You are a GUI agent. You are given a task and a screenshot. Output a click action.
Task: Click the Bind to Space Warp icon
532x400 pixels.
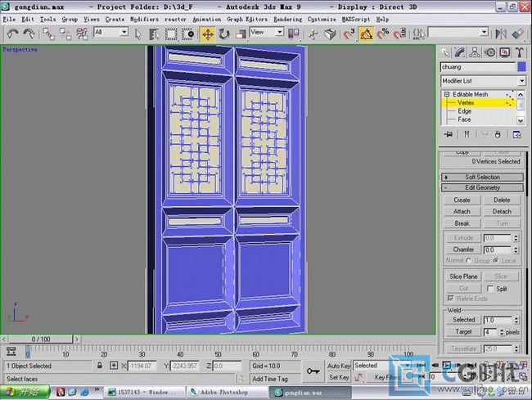82,34
